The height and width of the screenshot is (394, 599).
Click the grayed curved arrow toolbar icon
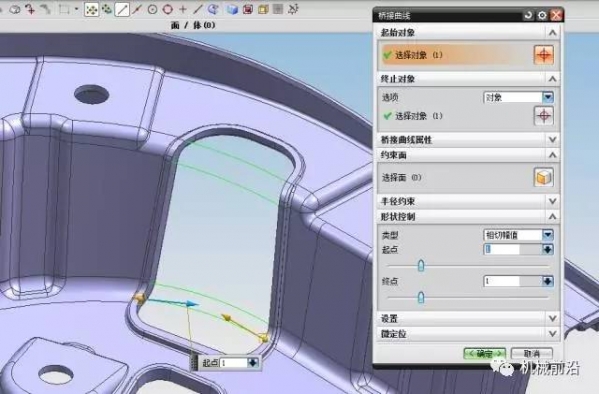(45, 10)
